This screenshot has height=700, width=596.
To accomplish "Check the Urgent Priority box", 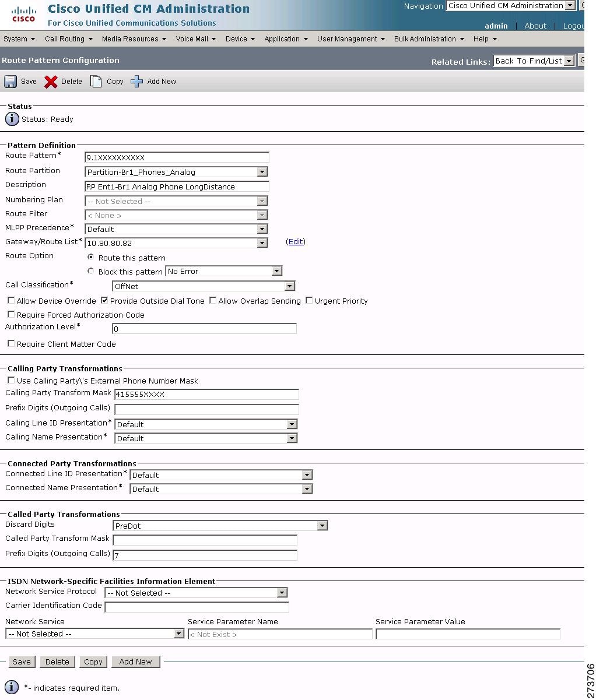I will tap(309, 301).
